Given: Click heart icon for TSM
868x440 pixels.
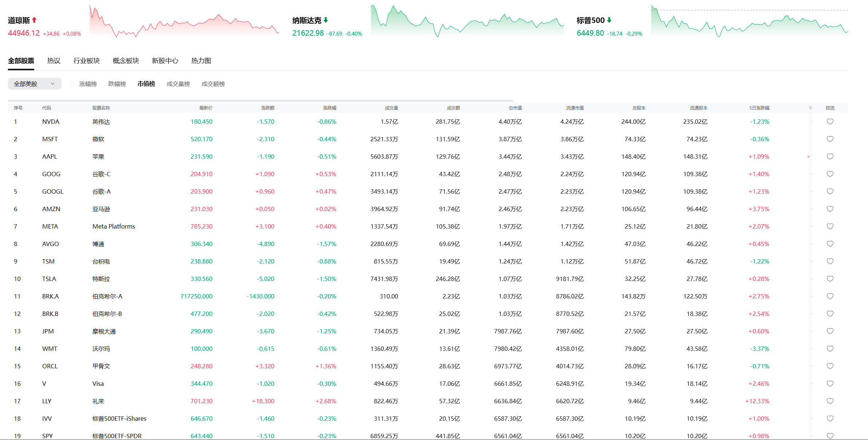Looking at the screenshot, I should (830, 261).
